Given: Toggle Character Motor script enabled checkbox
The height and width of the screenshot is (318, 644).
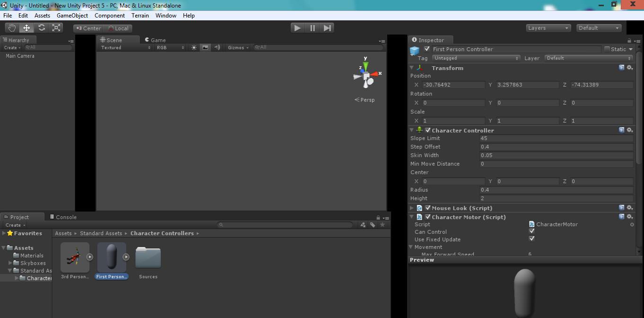Looking at the screenshot, I should click(428, 217).
